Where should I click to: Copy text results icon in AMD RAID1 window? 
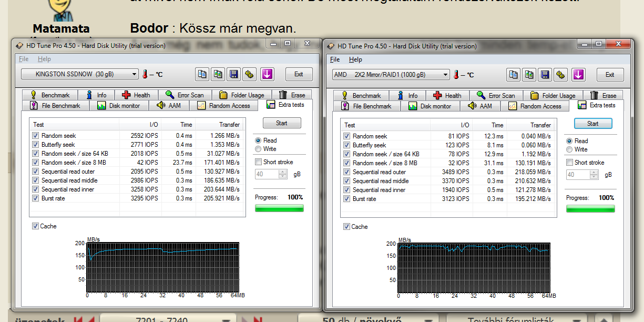[x=514, y=75]
